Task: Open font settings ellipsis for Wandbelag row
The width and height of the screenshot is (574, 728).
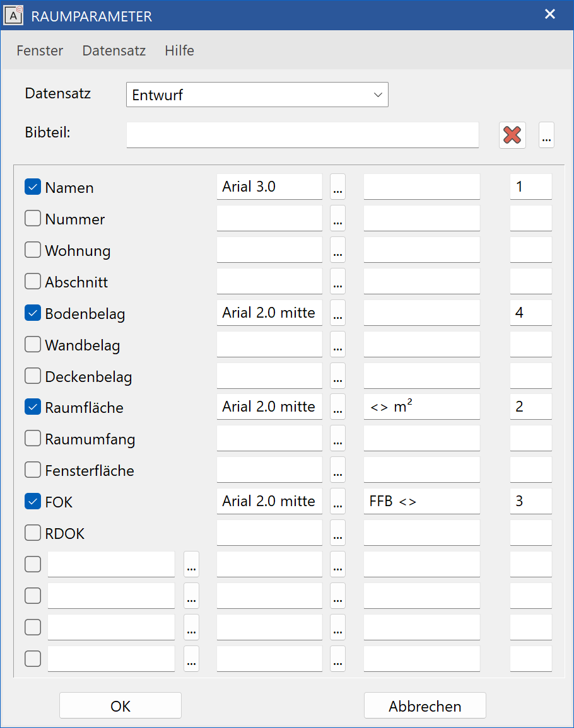Action: pos(338,344)
